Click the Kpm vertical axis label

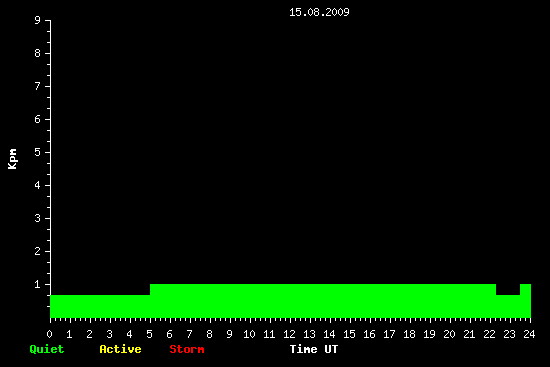(x=13, y=159)
